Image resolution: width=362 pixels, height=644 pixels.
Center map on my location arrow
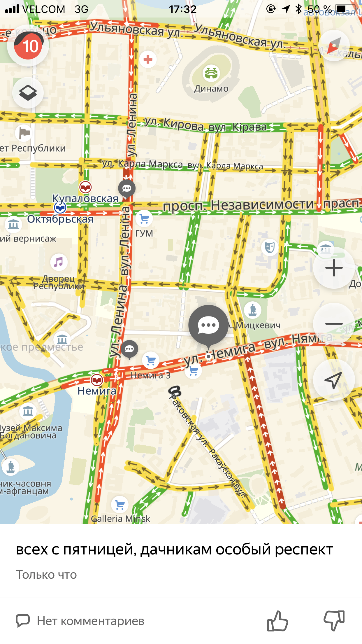coord(334,380)
